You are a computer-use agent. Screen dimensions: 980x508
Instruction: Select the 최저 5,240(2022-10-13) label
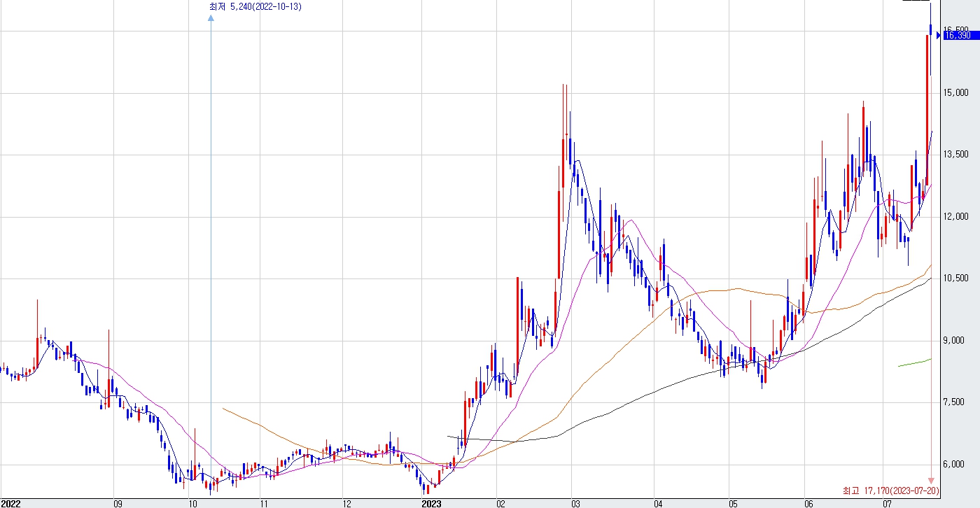pyautogui.click(x=255, y=7)
